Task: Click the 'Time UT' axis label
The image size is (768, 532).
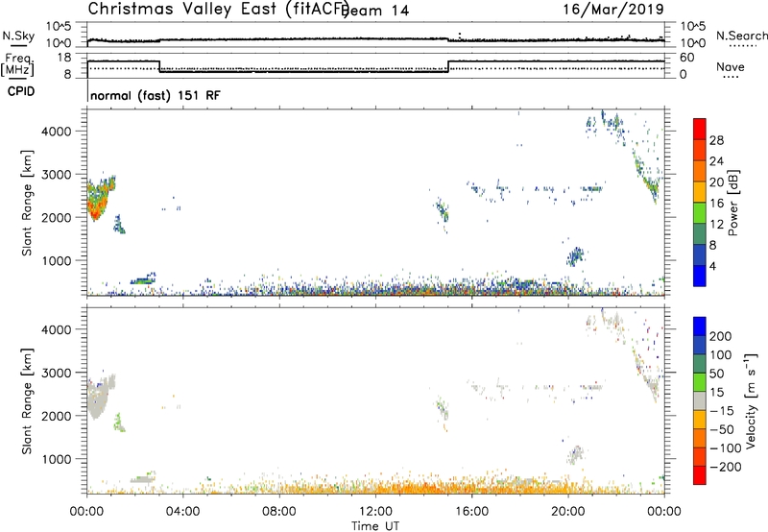Action: [375, 525]
